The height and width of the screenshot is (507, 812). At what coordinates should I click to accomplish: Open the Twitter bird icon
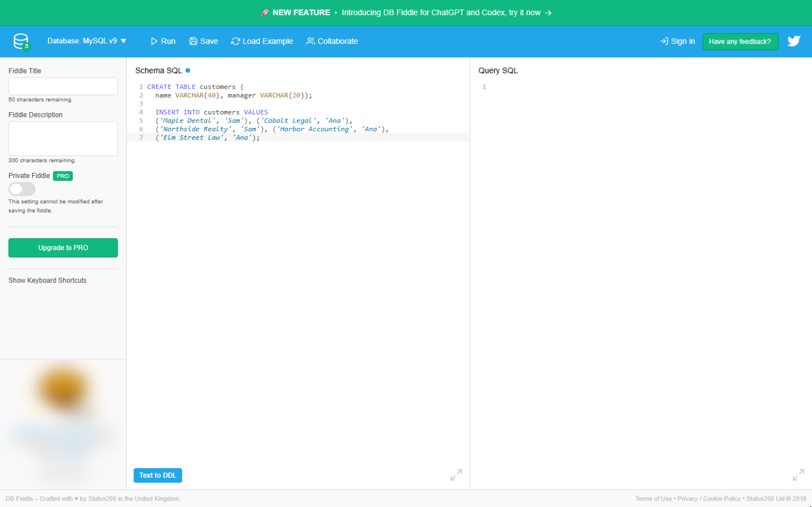[x=794, y=41]
